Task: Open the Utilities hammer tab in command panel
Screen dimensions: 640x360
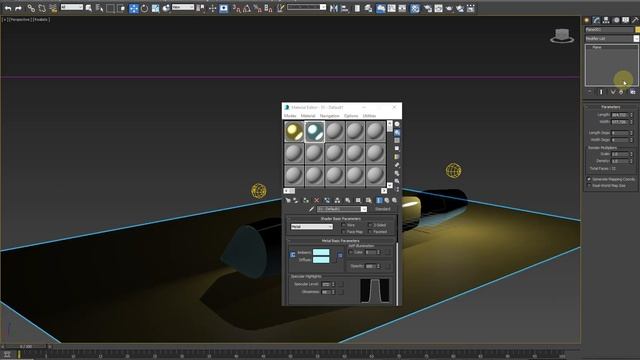Action: 635,20
